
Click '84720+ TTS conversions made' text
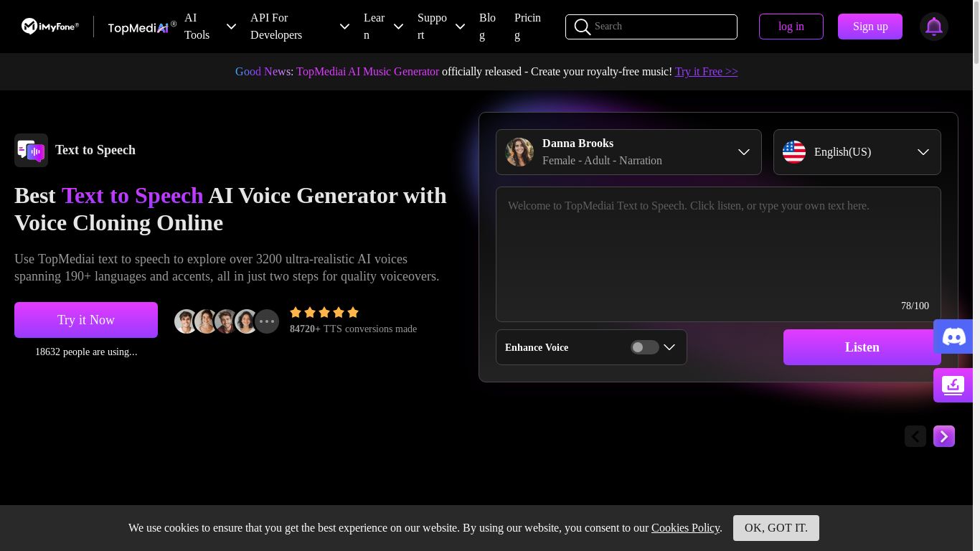(353, 329)
